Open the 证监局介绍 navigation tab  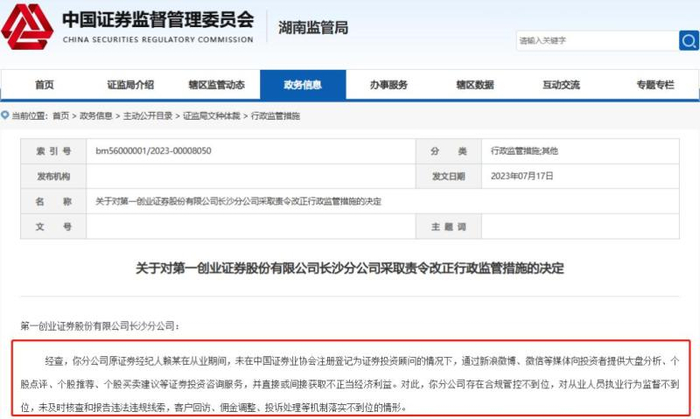(x=130, y=85)
